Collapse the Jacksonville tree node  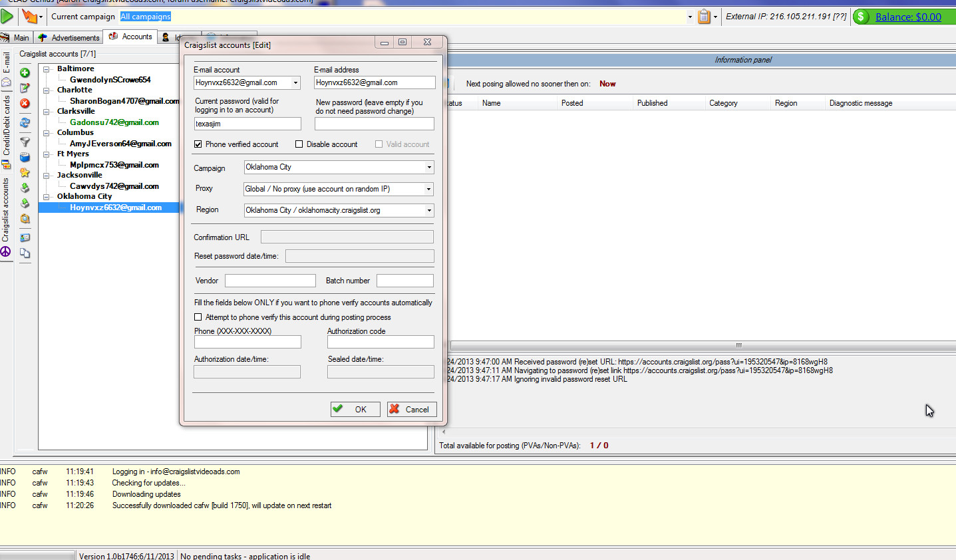click(47, 175)
